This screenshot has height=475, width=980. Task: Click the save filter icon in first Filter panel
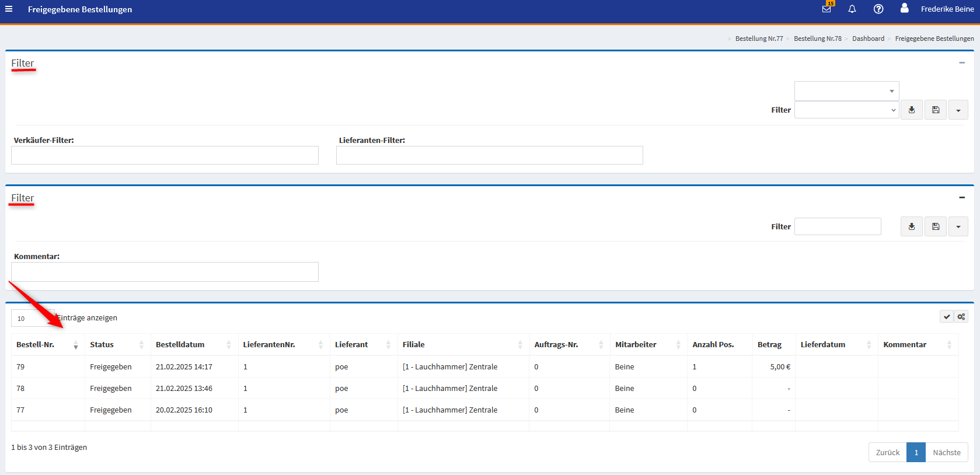coord(936,110)
